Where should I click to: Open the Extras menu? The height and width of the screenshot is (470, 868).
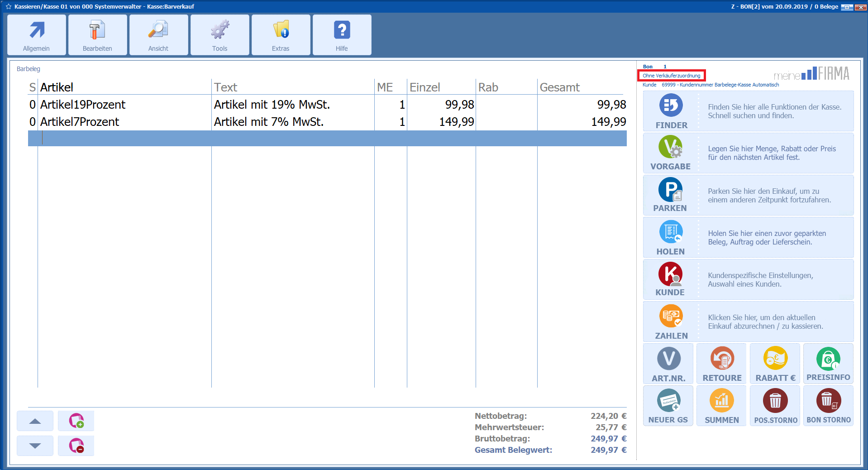(281, 35)
